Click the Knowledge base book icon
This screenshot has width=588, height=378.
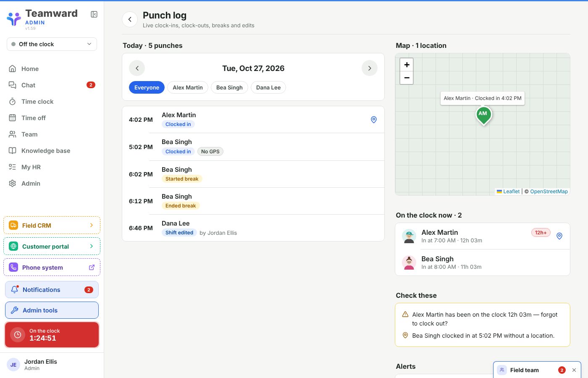[13, 151]
